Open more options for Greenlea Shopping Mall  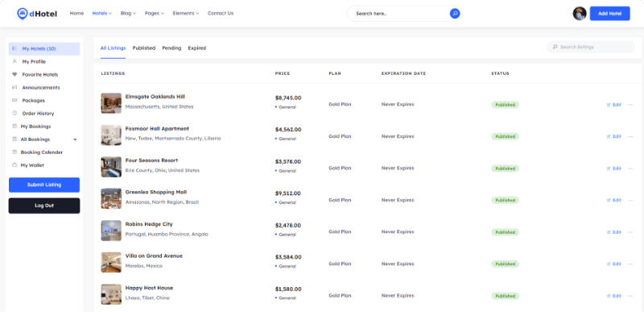click(x=630, y=200)
